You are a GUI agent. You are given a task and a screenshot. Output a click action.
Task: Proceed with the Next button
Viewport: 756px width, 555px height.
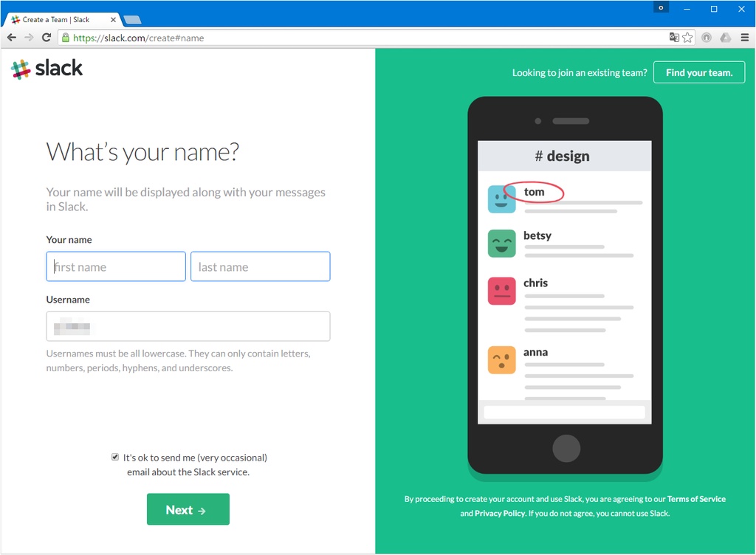pos(188,509)
